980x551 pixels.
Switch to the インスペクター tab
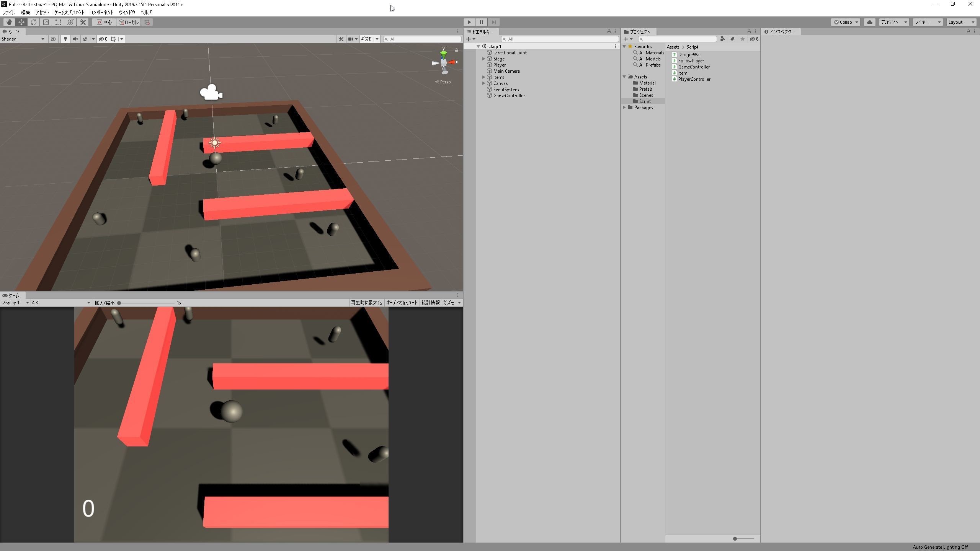781,32
